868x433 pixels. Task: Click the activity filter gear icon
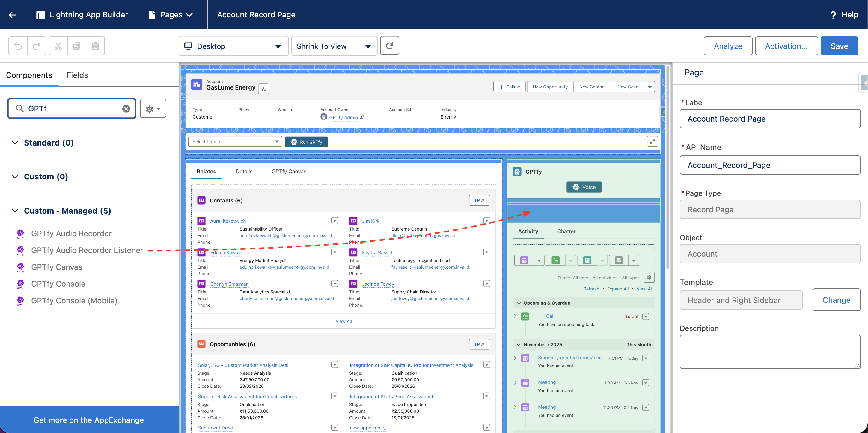pos(649,278)
